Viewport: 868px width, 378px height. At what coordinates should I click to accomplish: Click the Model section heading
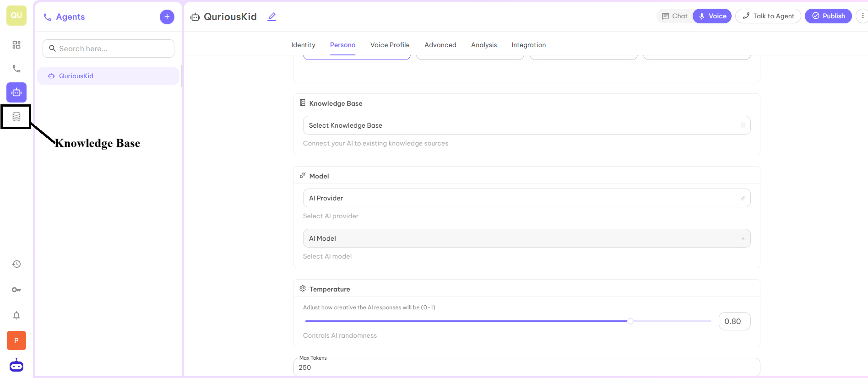[x=319, y=176]
